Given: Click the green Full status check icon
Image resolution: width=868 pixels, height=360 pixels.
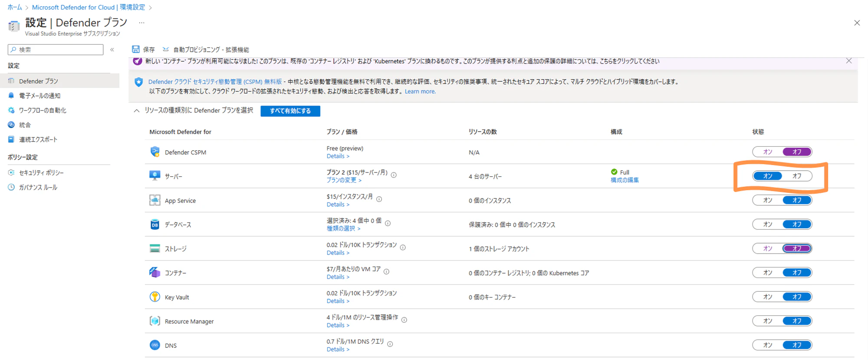Looking at the screenshot, I should point(614,172).
